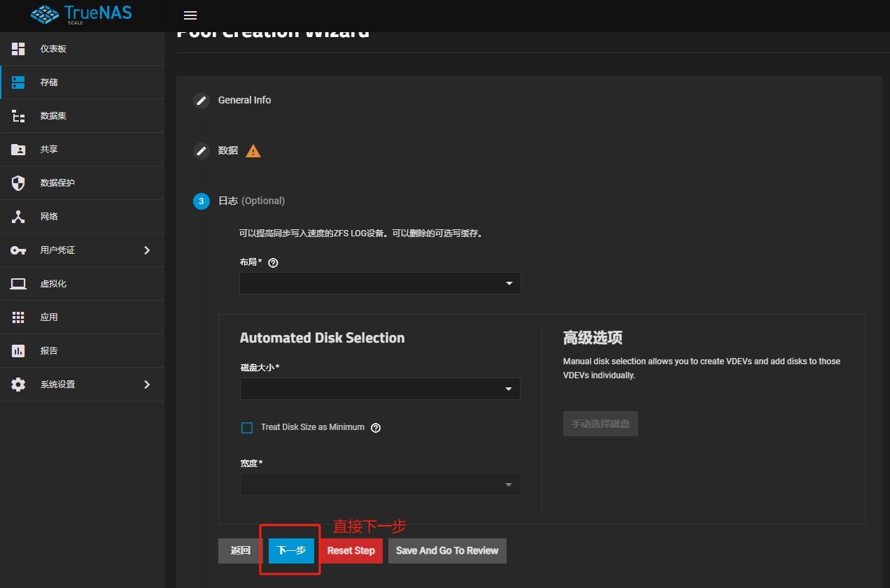Image resolution: width=890 pixels, height=588 pixels.
Task: Open the 共享 shares menu item
Action: (49, 150)
